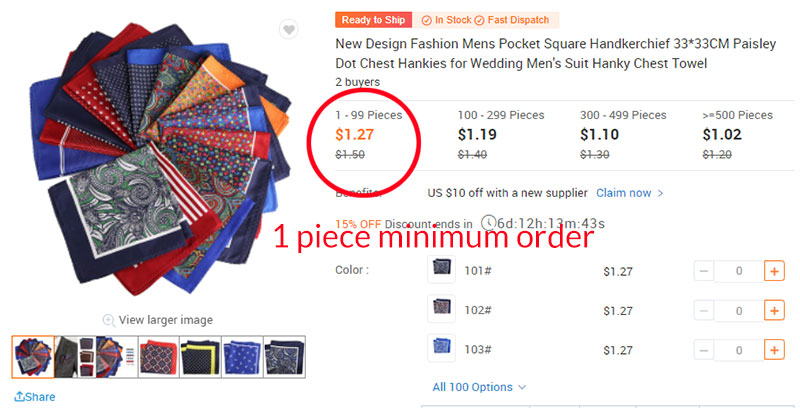Show the navy paisley handkerchief thumbnail

tap(284, 356)
